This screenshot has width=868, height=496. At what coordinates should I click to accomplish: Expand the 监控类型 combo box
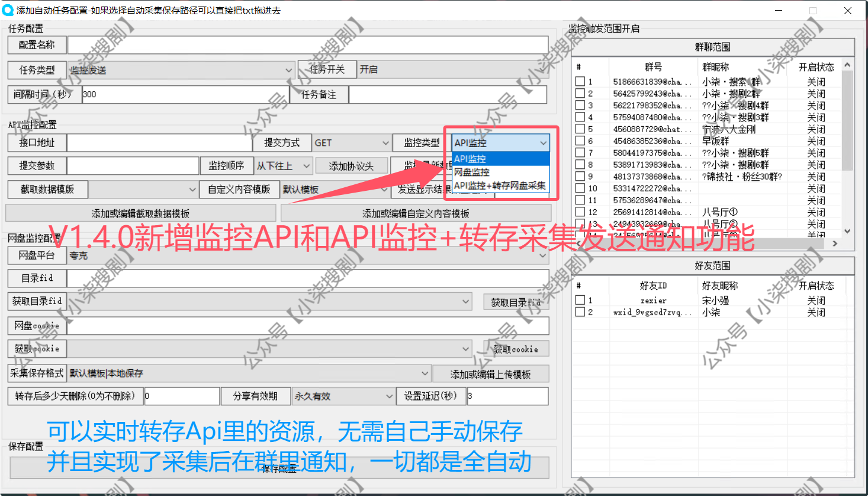click(x=501, y=143)
